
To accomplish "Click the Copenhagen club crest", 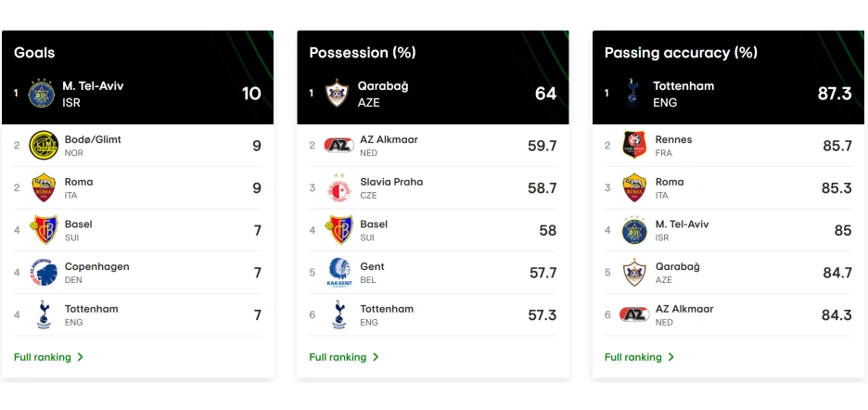I will [x=44, y=273].
